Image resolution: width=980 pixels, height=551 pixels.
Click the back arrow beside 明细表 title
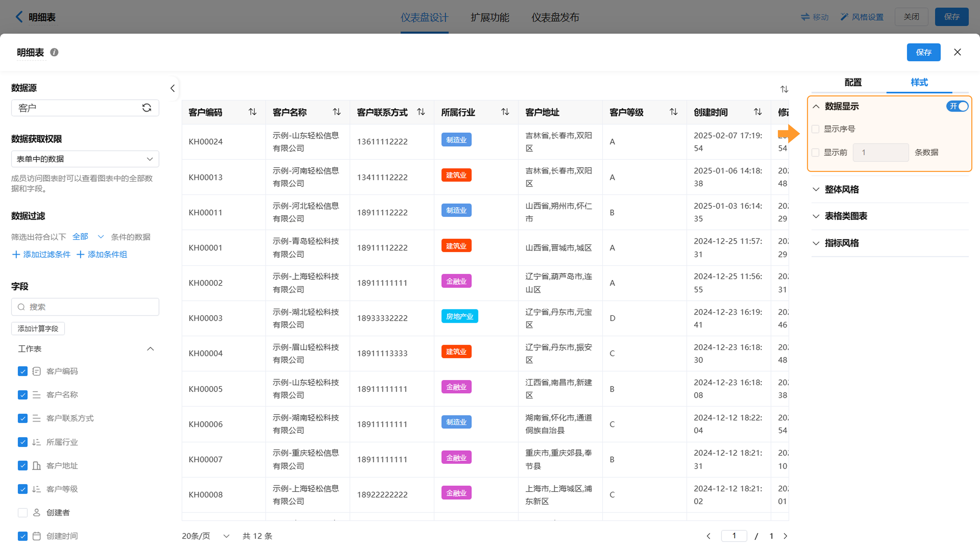click(x=19, y=17)
